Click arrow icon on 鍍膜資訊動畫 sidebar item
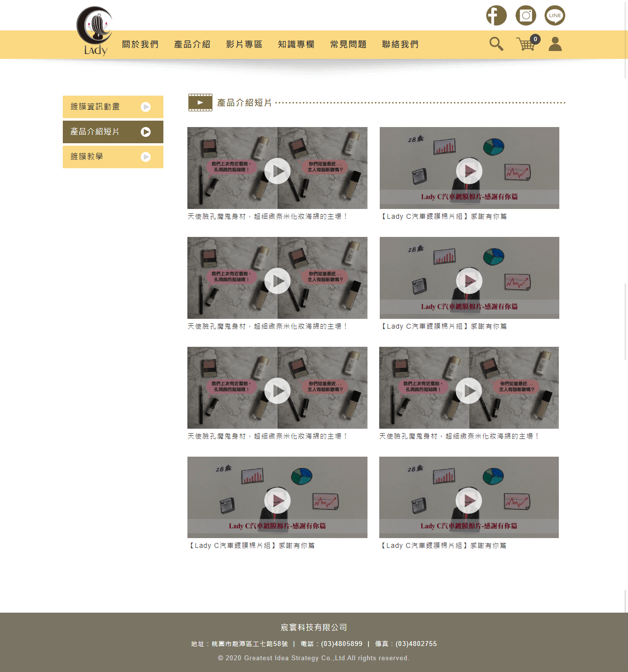The image size is (628, 672). (146, 107)
